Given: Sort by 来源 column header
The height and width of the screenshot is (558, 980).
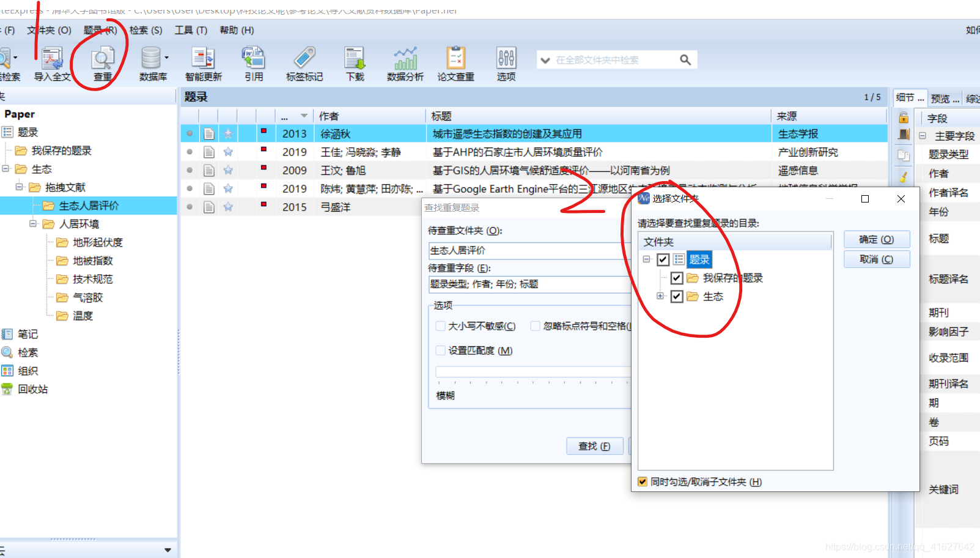Looking at the screenshot, I should pyautogui.click(x=828, y=116).
